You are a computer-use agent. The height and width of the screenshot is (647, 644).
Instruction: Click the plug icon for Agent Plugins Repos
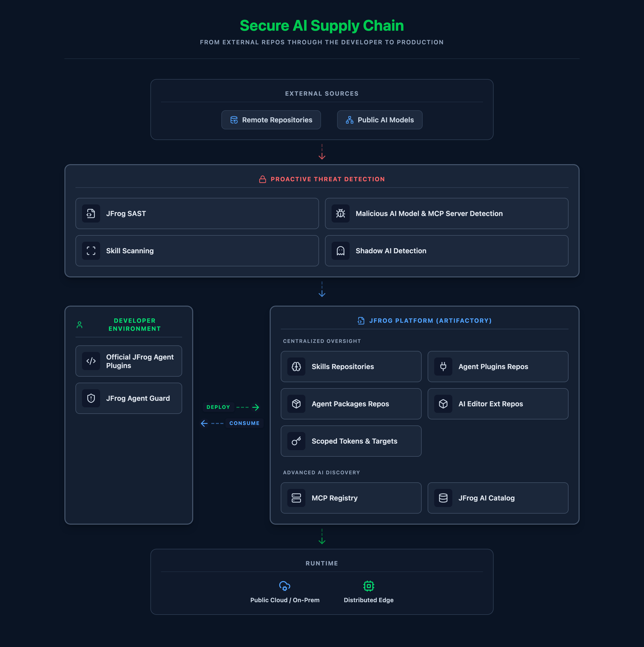point(443,367)
